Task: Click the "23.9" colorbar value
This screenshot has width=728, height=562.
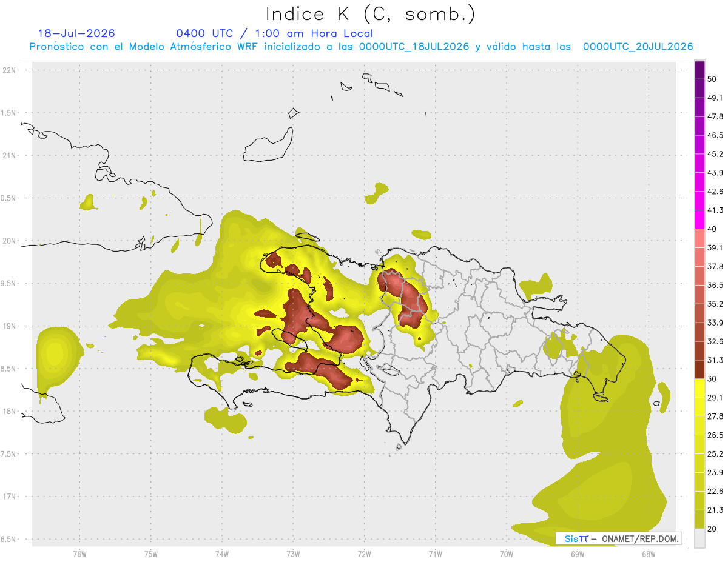Action: click(715, 473)
